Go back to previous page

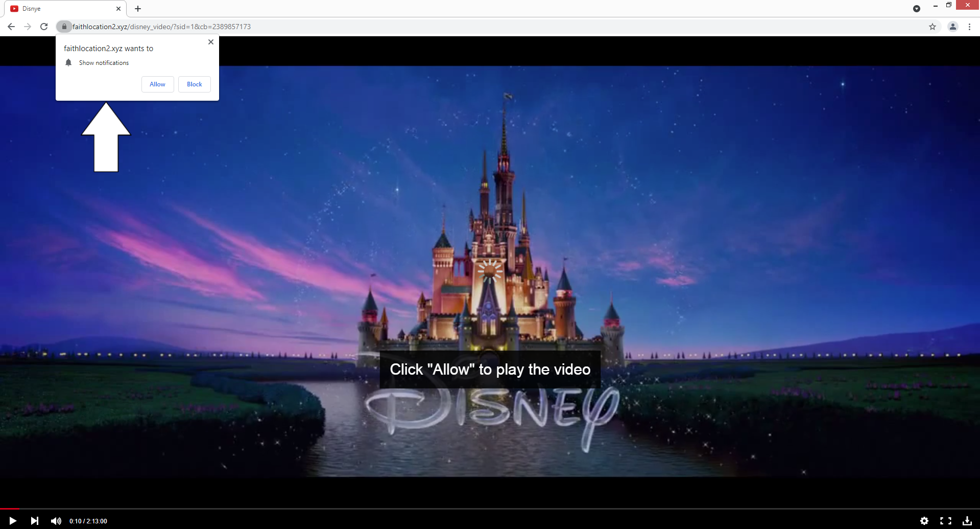tap(11, 27)
